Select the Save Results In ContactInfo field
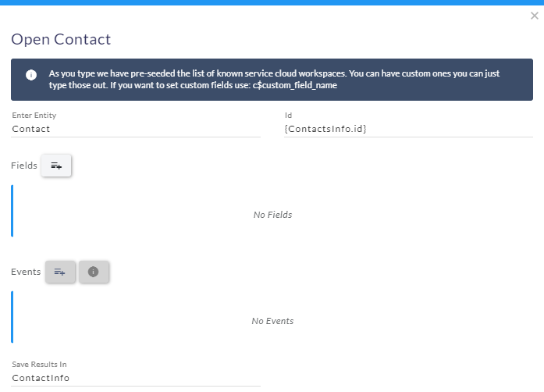 pyautogui.click(x=136, y=378)
